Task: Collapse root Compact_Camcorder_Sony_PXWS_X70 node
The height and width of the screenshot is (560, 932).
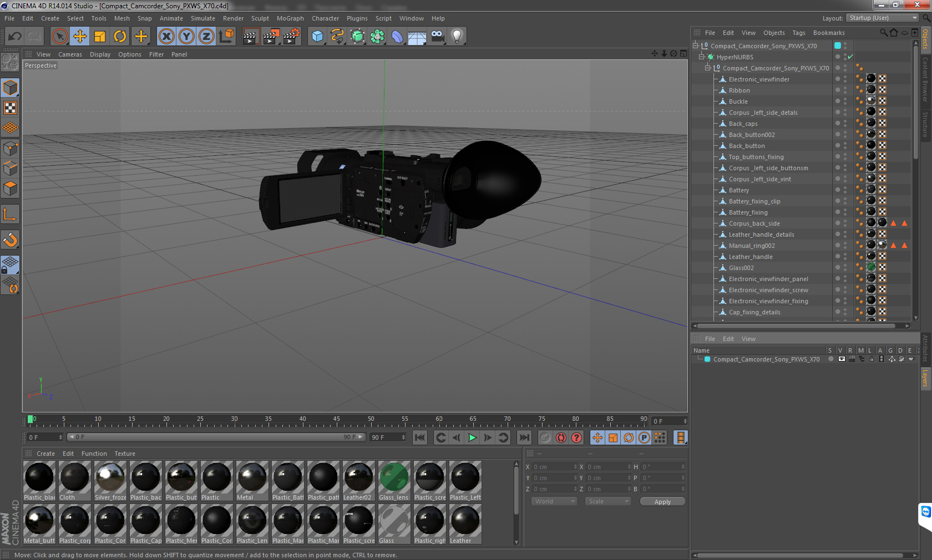Action: click(696, 45)
